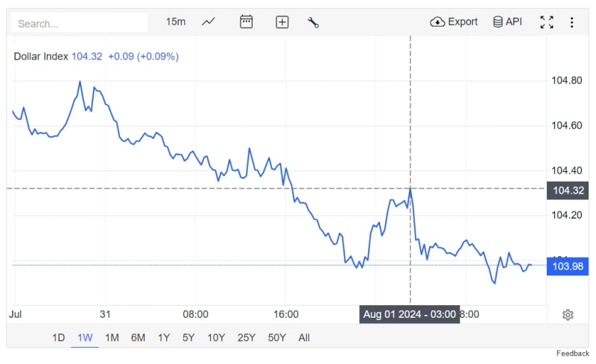Toggle fullscreen chart view icon

[547, 22]
